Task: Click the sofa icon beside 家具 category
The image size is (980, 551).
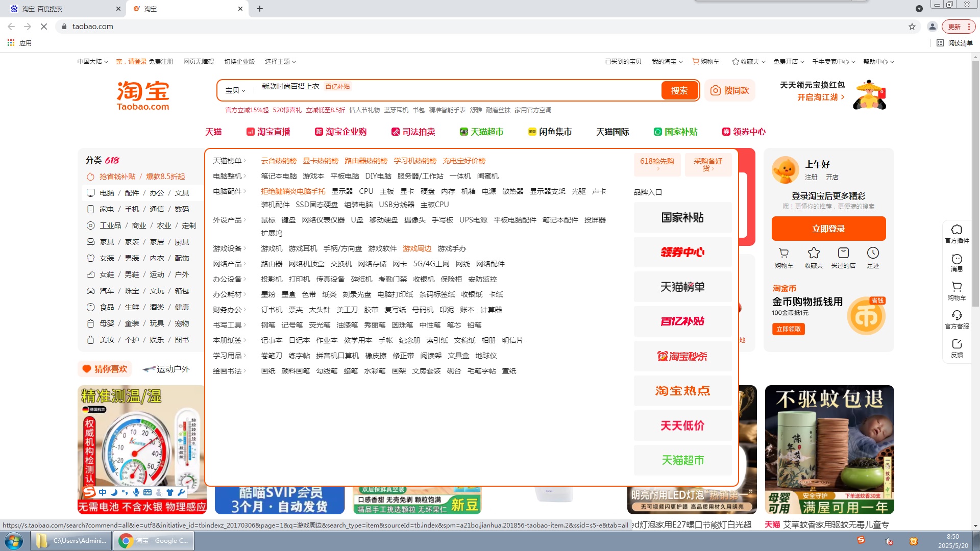Action: click(90, 242)
